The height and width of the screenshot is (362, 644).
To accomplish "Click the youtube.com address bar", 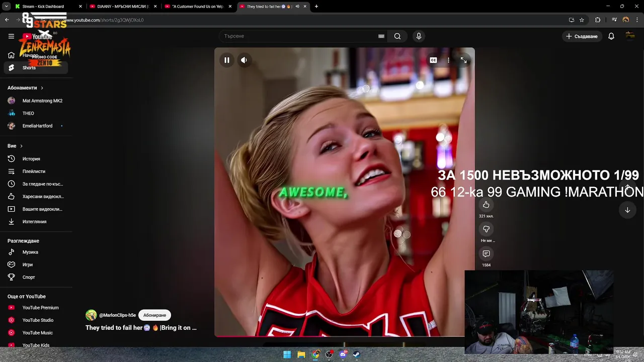I will [x=302, y=20].
